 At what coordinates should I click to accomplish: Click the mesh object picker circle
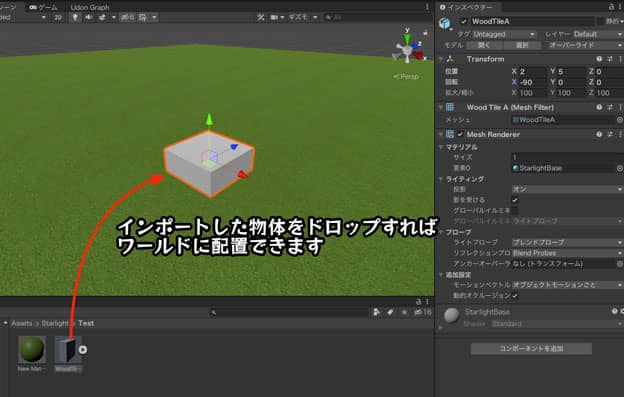(620, 120)
